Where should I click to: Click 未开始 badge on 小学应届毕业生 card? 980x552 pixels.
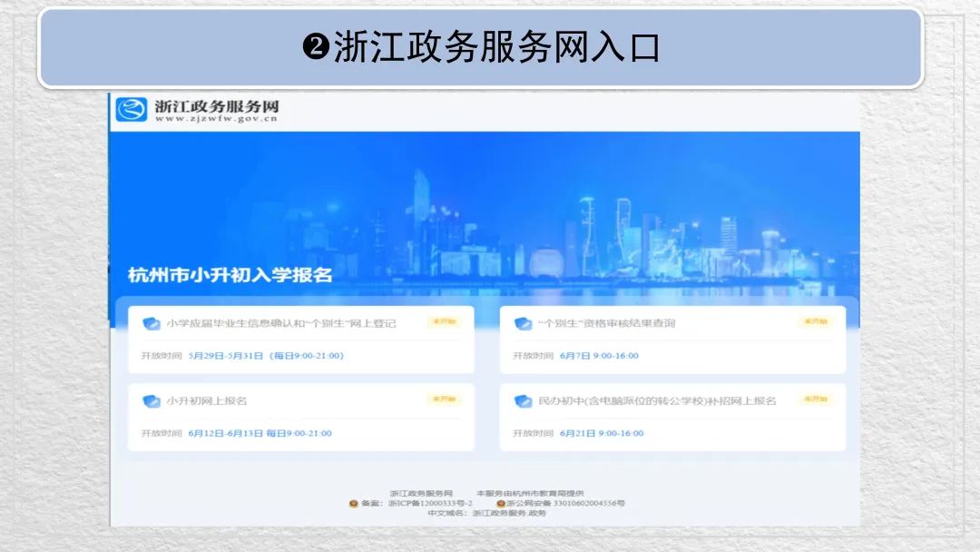tap(445, 321)
